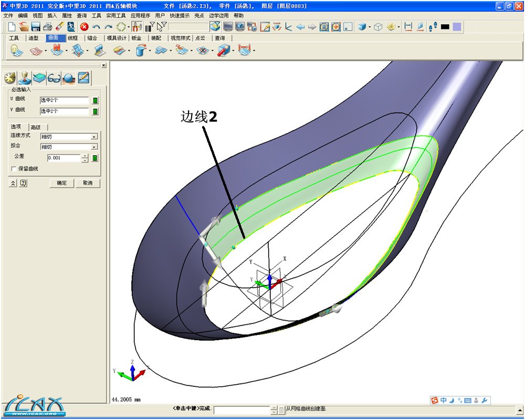Click the 取消 button

87,183
